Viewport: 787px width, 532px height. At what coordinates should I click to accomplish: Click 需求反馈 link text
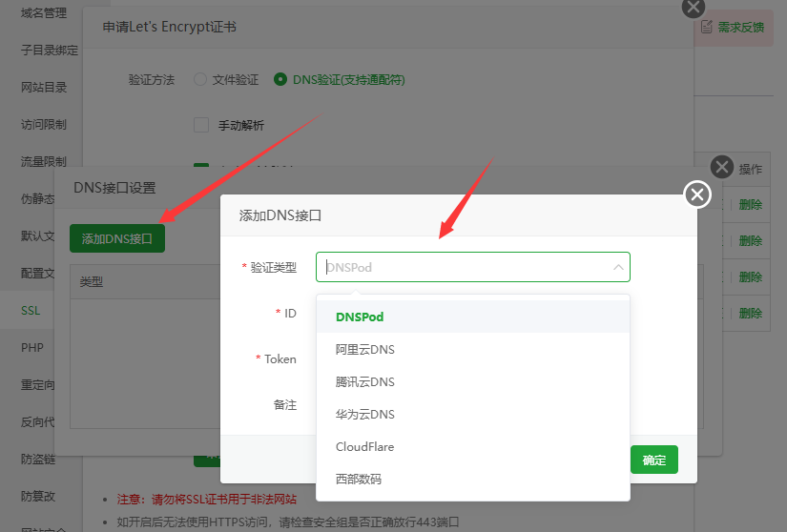(x=740, y=27)
